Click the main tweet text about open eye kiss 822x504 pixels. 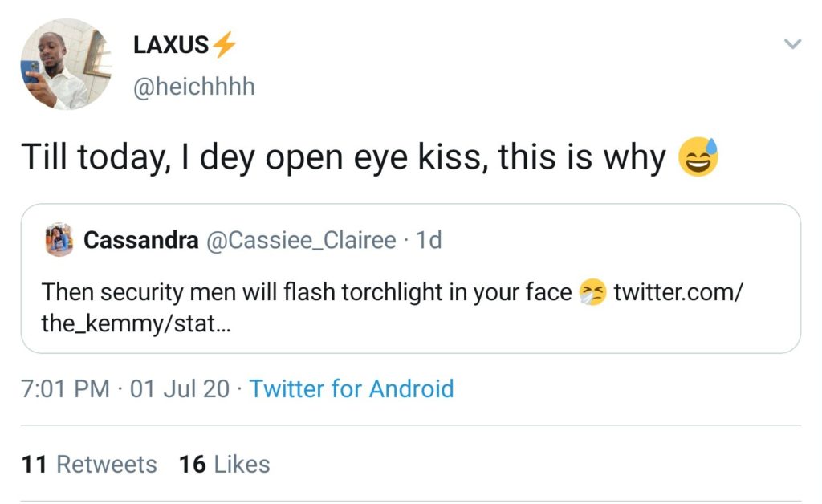344,158
